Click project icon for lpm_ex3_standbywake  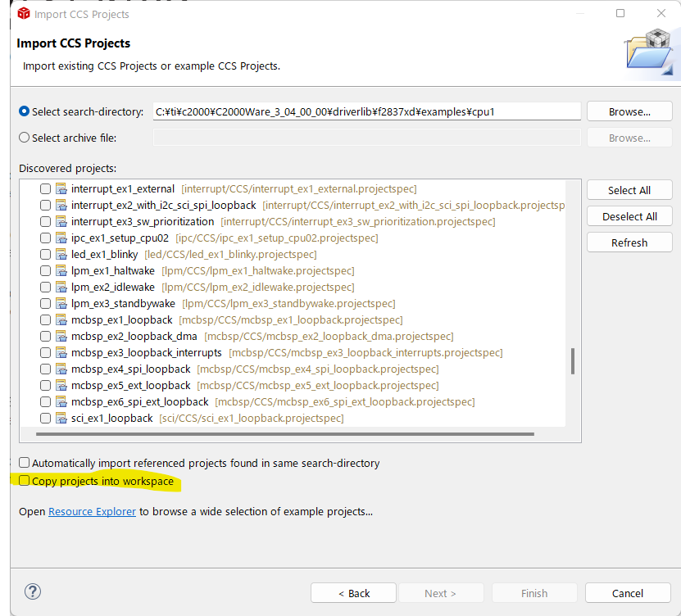click(x=61, y=303)
